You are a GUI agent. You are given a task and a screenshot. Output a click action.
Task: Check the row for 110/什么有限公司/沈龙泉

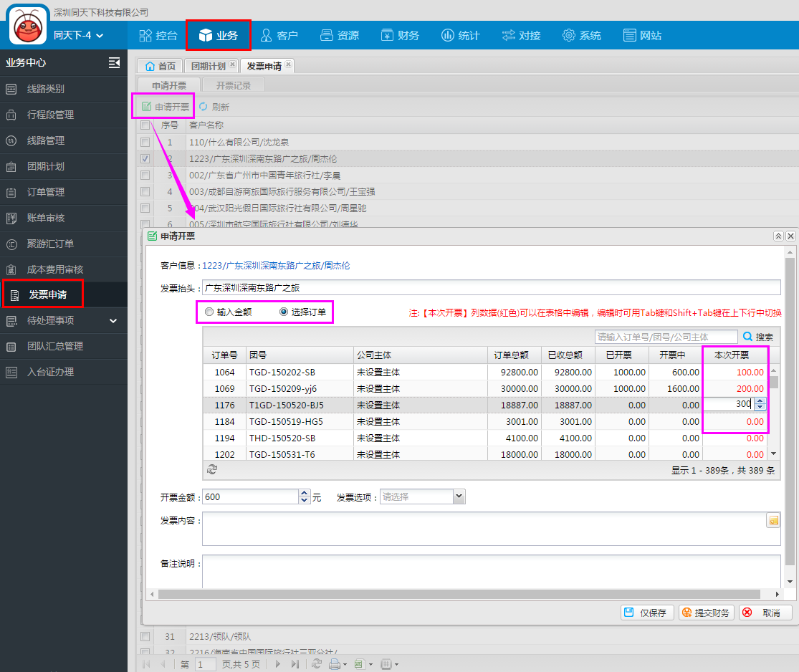click(145, 142)
